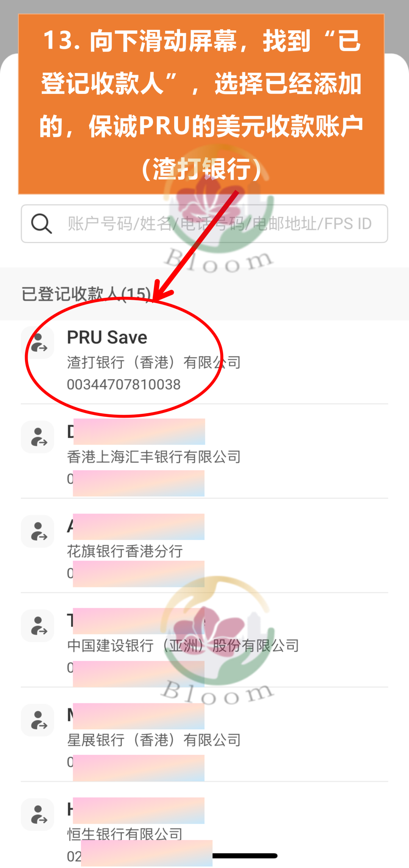The width and height of the screenshot is (409, 868).
Task: Open the 恒生银行有限公司 payee
Action: point(204,829)
